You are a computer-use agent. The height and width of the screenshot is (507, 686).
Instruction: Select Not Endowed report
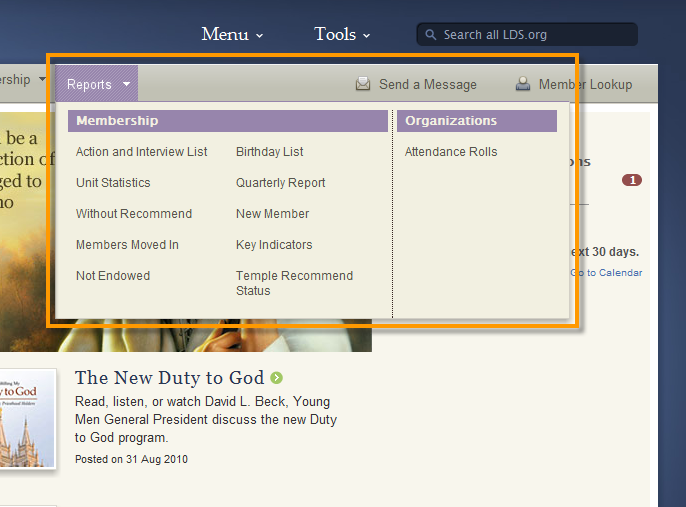(113, 276)
